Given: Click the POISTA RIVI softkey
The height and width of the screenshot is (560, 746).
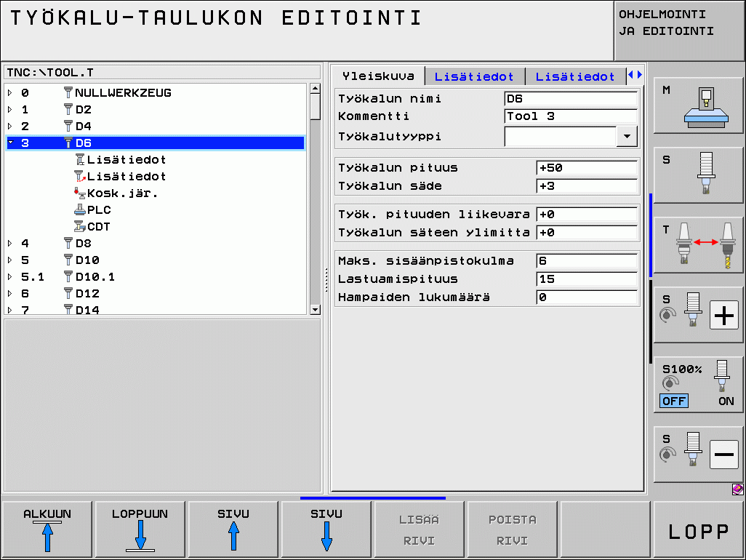Looking at the screenshot, I should coord(513,529).
